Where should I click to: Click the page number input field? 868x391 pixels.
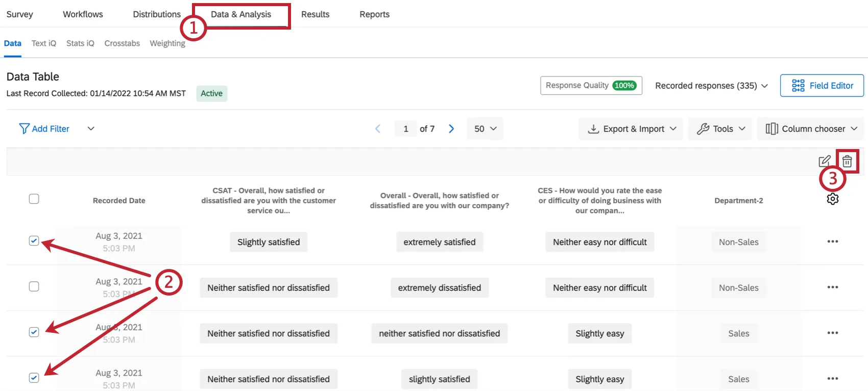point(406,129)
